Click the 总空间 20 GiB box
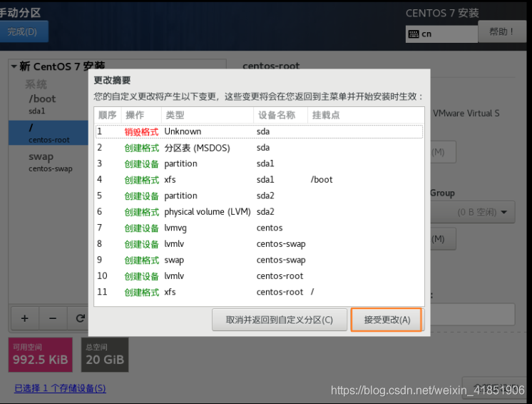Viewport: 532px width, 404px height. pos(105,355)
